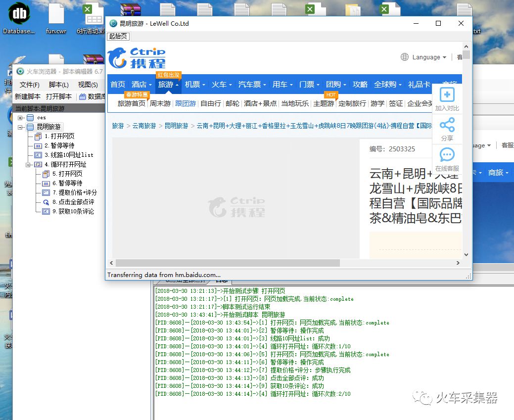Click the 数据库 toolbar icon

tap(83, 97)
